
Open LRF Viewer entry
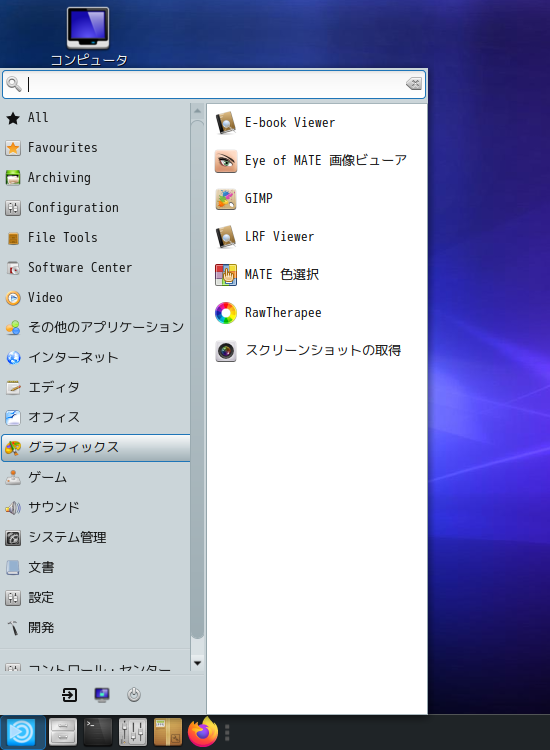click(x=317, y=237)
